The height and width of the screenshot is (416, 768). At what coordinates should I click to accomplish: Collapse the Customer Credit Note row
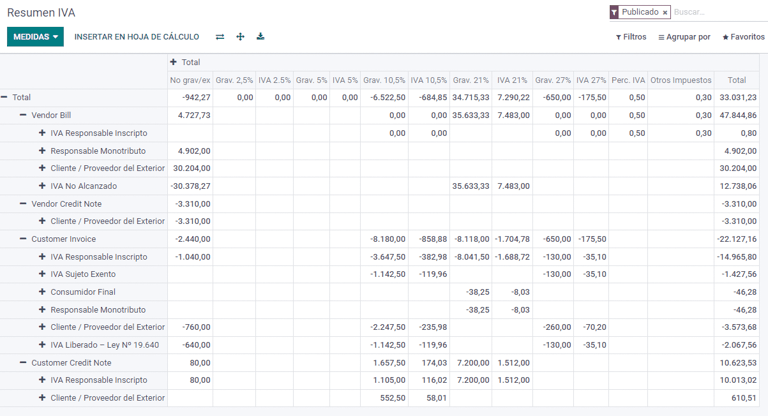[x=70, y=363]
